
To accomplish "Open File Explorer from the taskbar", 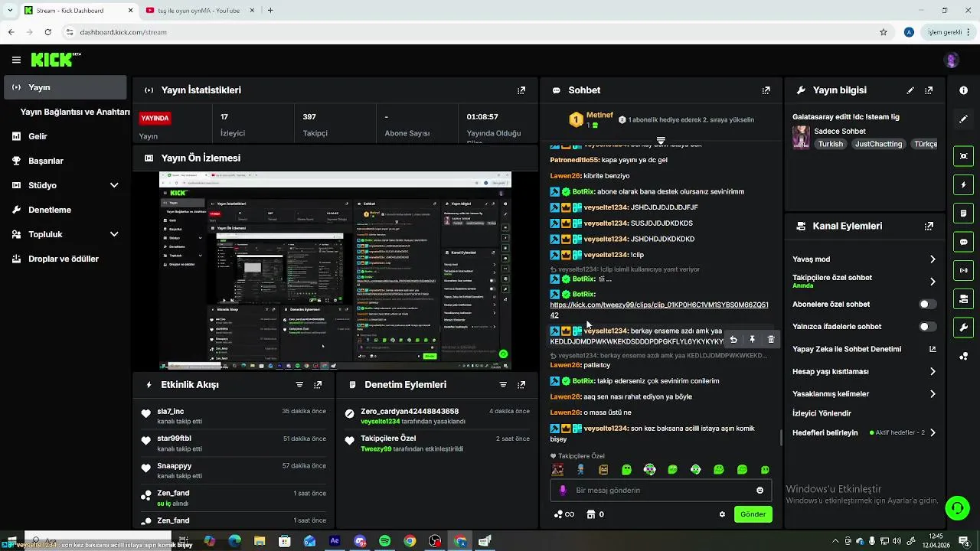I will coord(260,541).
